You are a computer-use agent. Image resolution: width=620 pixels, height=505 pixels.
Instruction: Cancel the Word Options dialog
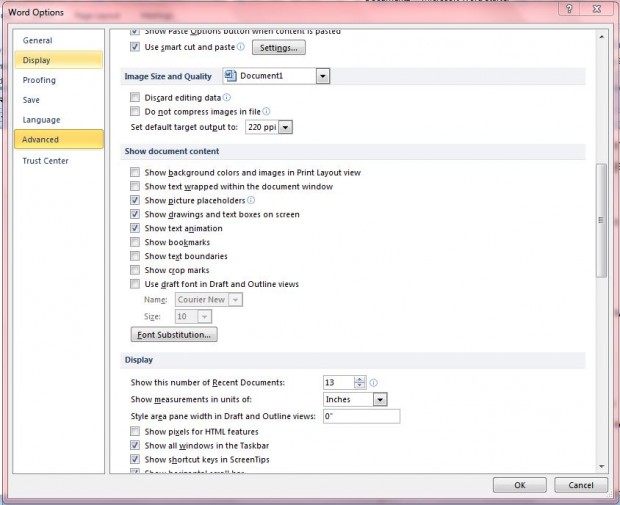point(581,485)
